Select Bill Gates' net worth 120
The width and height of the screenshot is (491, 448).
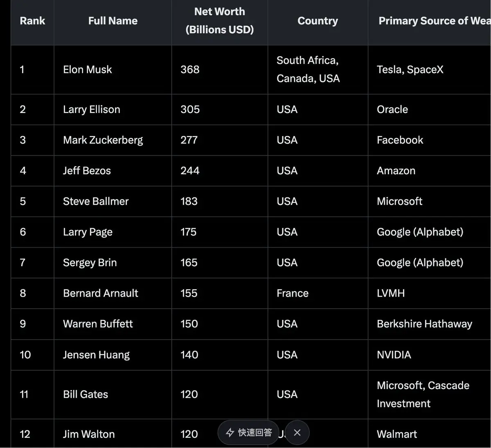click(x=189, y=394)
